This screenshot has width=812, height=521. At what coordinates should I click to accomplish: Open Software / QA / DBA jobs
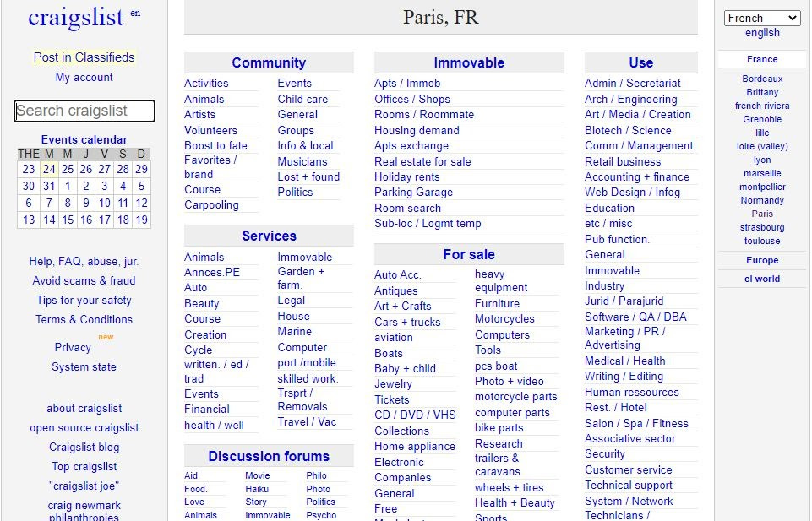coord(635,317)
